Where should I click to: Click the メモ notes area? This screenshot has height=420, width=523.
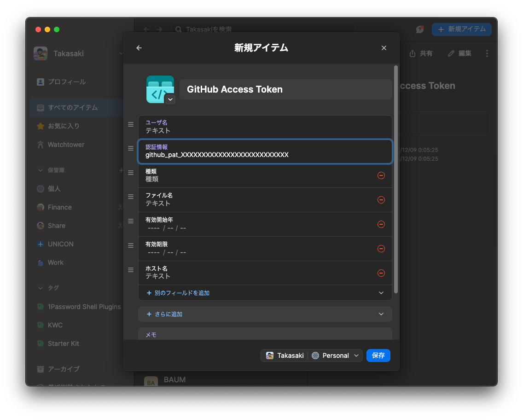pos(265,334)
